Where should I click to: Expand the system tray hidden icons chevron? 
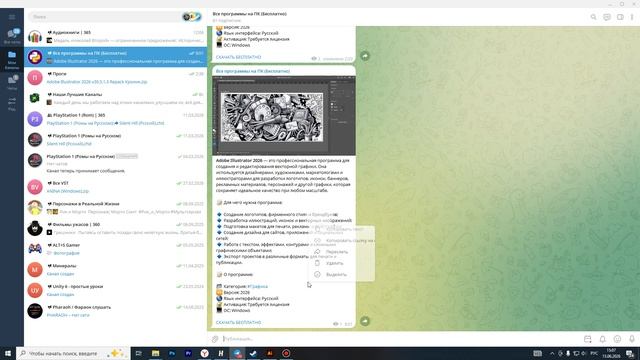point(552,353)
